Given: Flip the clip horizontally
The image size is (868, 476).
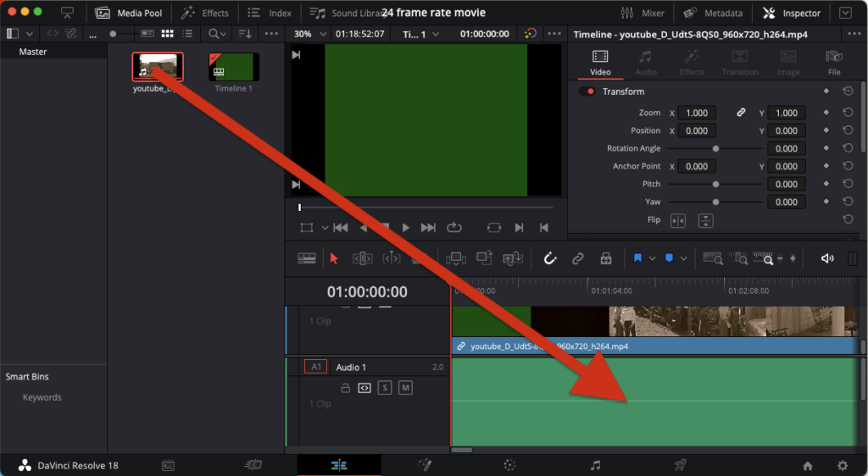Looking at the screenshot, I should 678,220.
